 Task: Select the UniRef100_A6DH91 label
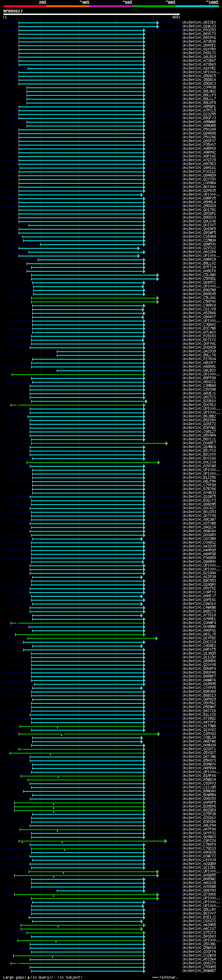(199, 367)
